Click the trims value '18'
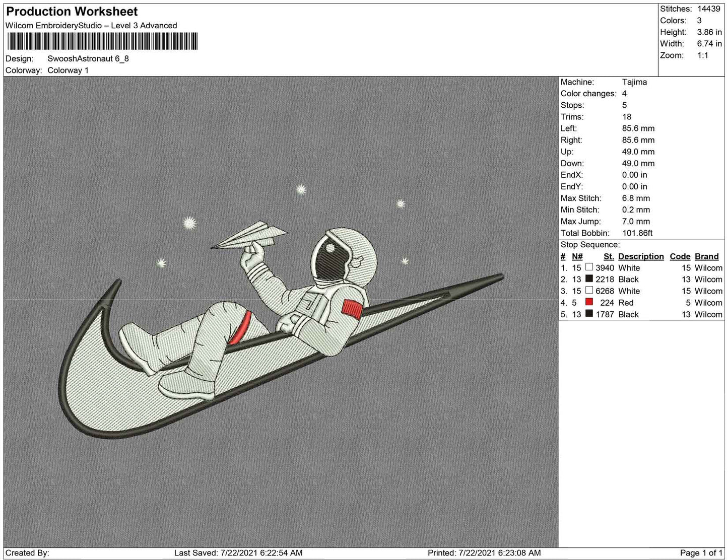Screen dimensions: 728x560 pyautogui.click(x=627, y=117)
